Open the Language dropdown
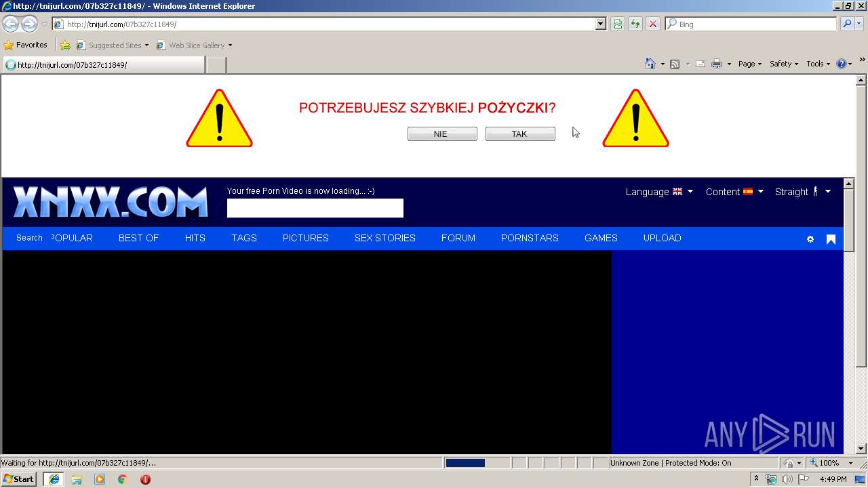Image resolution: width=868 pixels, height=488 pixels. (x=659, y=192)
